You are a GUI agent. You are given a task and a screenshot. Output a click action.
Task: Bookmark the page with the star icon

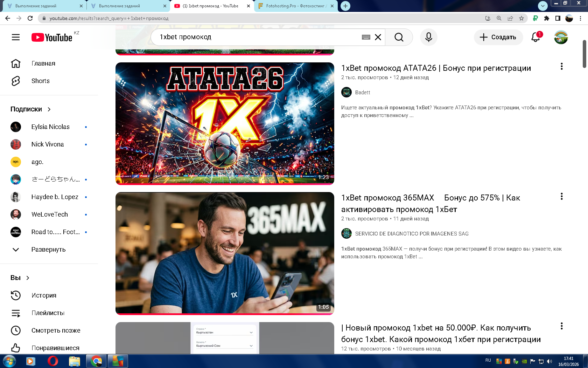[x=521, y=18]
